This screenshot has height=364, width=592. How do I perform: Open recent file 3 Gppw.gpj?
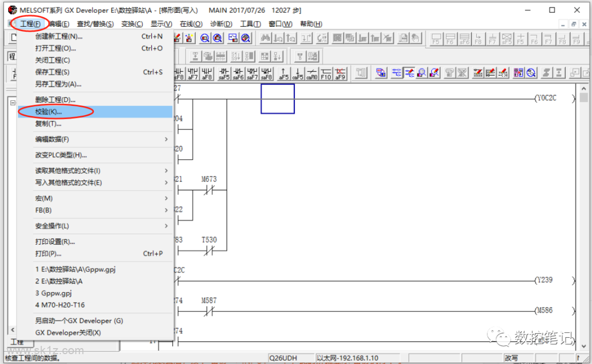(x=95, y=293)
